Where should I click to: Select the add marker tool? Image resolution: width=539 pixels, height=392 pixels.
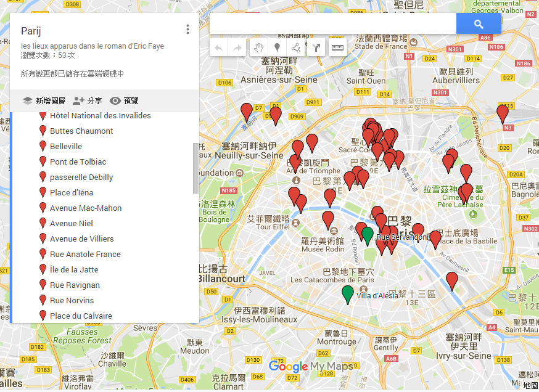click(278, 47)
